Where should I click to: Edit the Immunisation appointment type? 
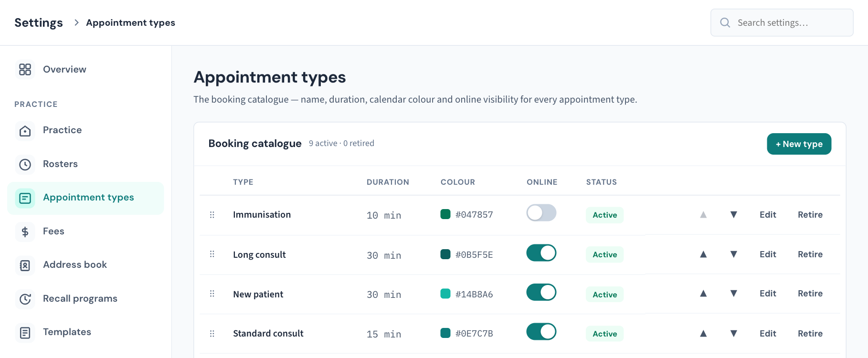(x=768, y=215)
